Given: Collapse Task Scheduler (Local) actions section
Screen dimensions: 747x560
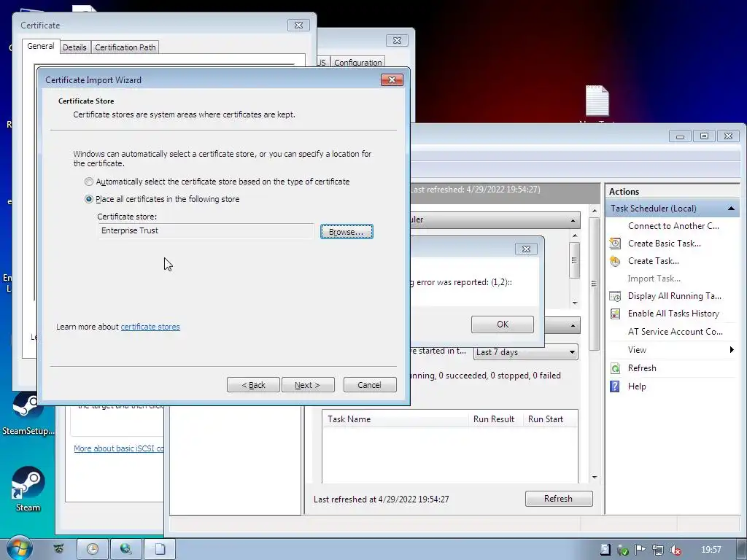Looking at the screenshot, I should tap(731, 209).
